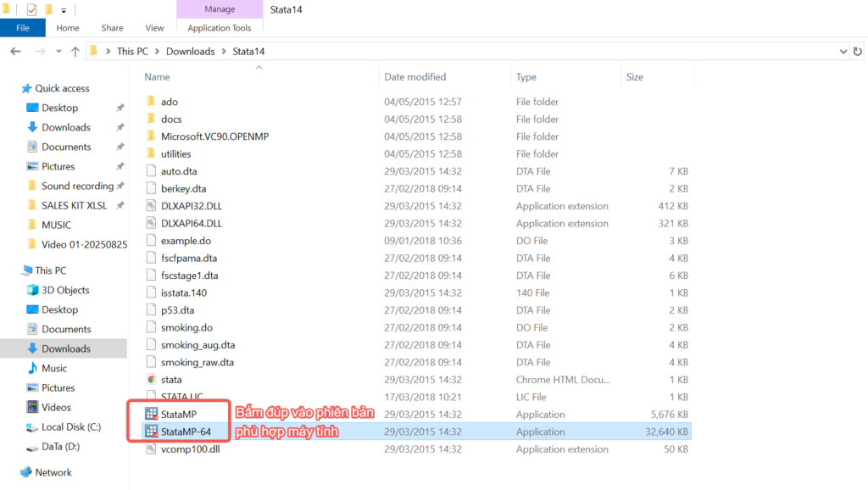The width and height of the screenshot is (868, 490).
Task: Open the recent locations dropdown arrow
Action: 58,52
